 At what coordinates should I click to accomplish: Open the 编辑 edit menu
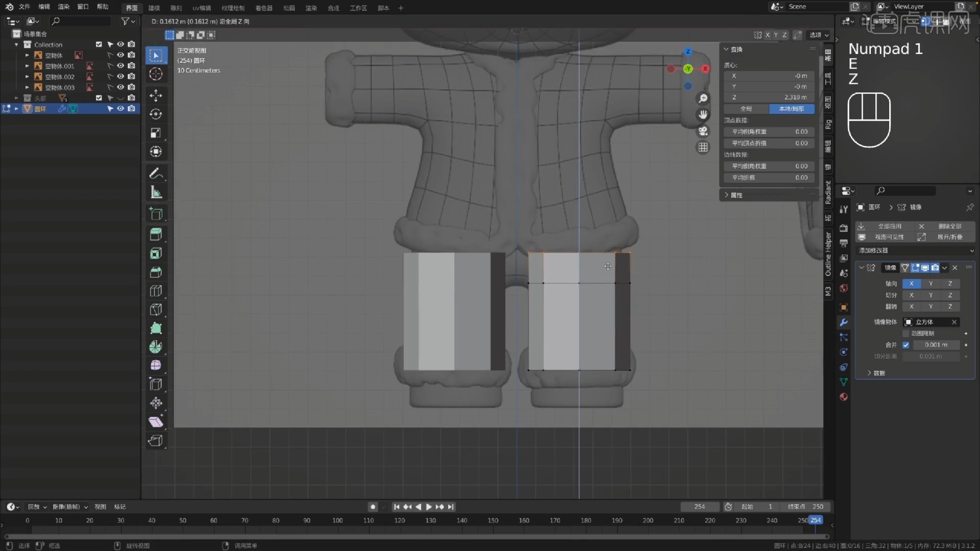coord(44,7)
